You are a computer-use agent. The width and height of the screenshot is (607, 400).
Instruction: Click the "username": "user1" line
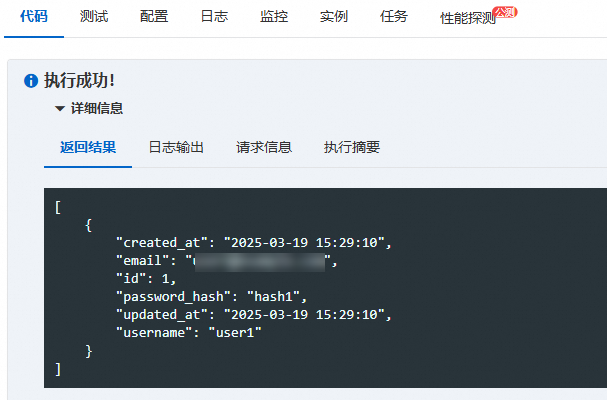coord(189,333)
